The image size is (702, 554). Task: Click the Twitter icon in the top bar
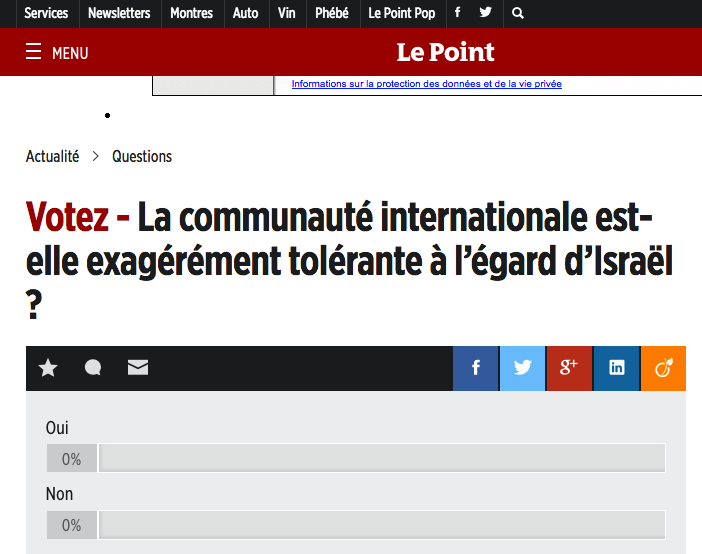click(x=485, y=13)
